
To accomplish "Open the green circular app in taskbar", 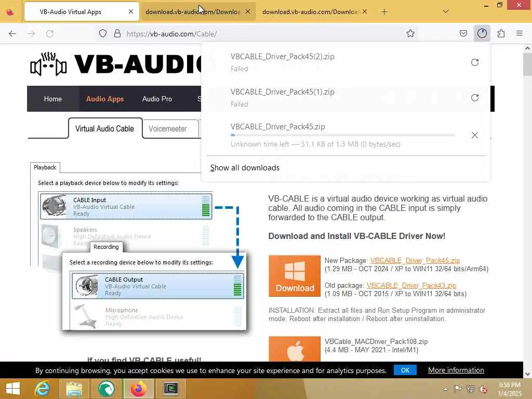I will tap(106, 389).
